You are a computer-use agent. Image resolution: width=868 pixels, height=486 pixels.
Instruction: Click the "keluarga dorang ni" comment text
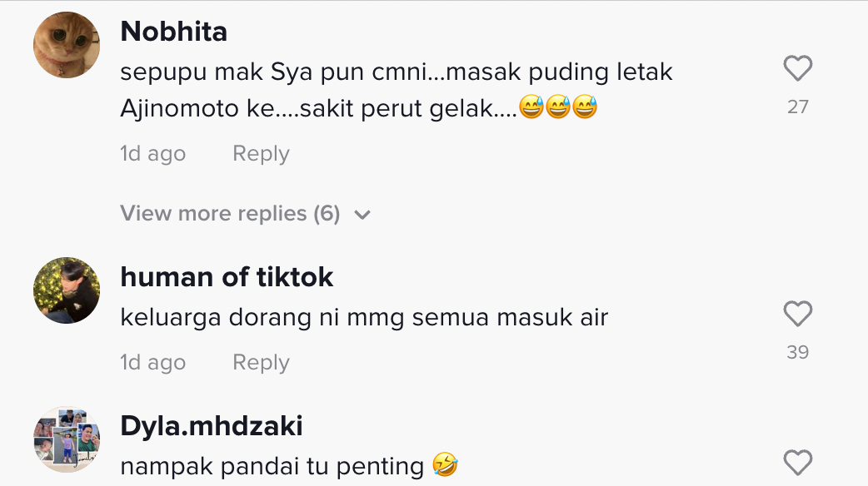pyautogui.click(x=364, y=317)
